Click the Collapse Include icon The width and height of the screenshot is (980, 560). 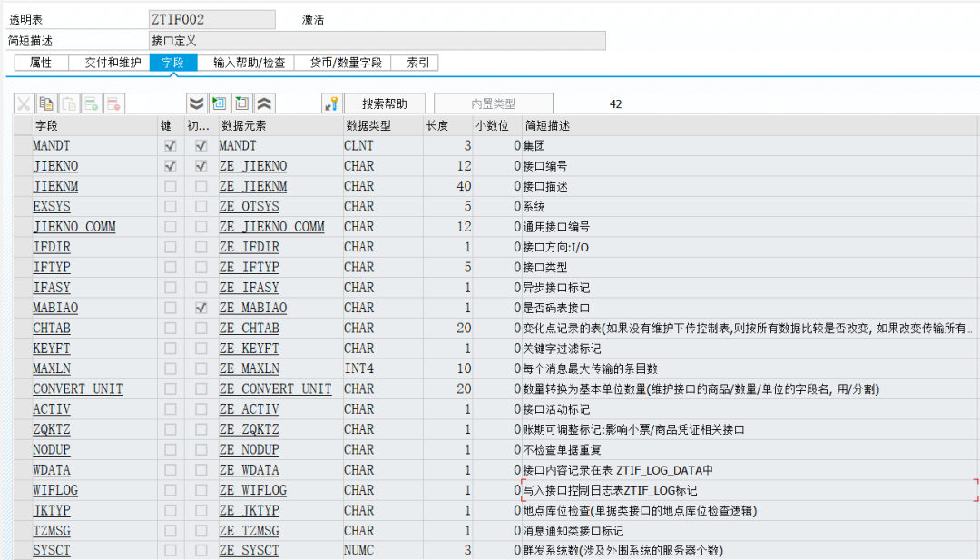pyautogui.click(x=241, y=103)
